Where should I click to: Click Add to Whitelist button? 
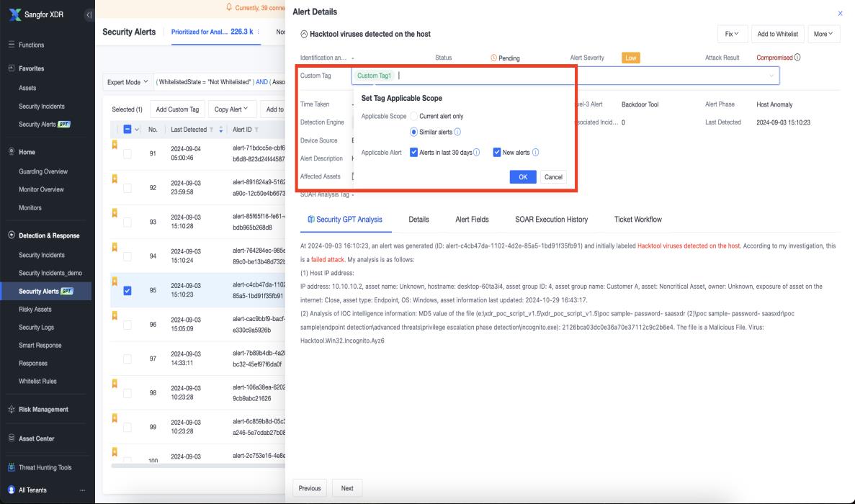(x=778, y=34)
